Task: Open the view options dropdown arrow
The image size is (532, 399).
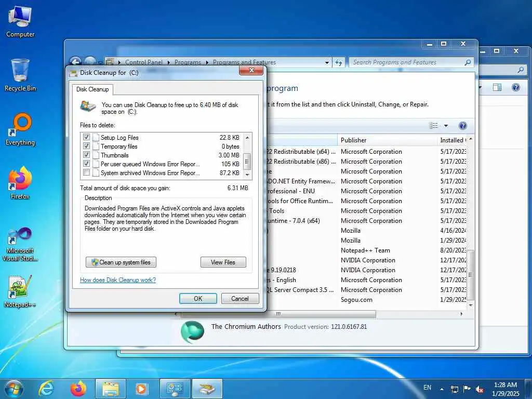Action: pyautogui.click(x=446, y=126)
